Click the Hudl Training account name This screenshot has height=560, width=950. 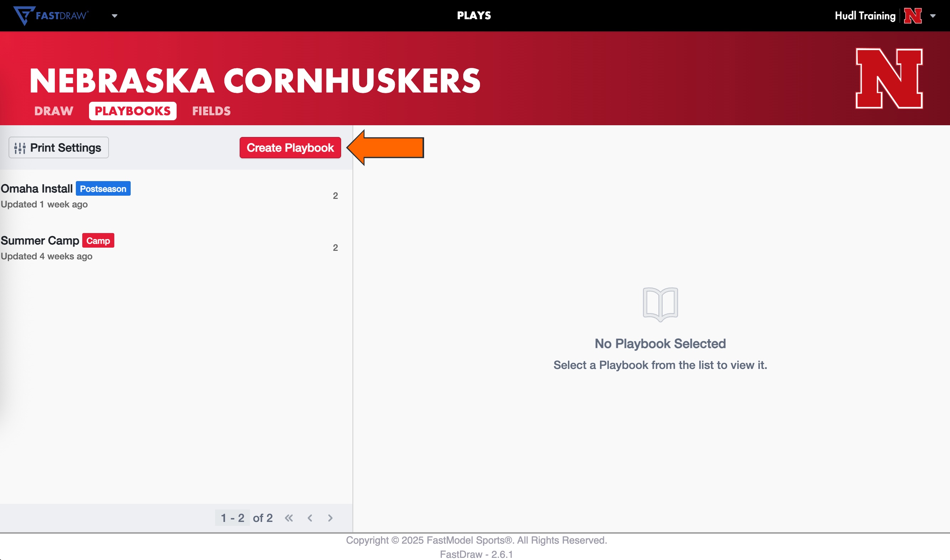point(865,16)
